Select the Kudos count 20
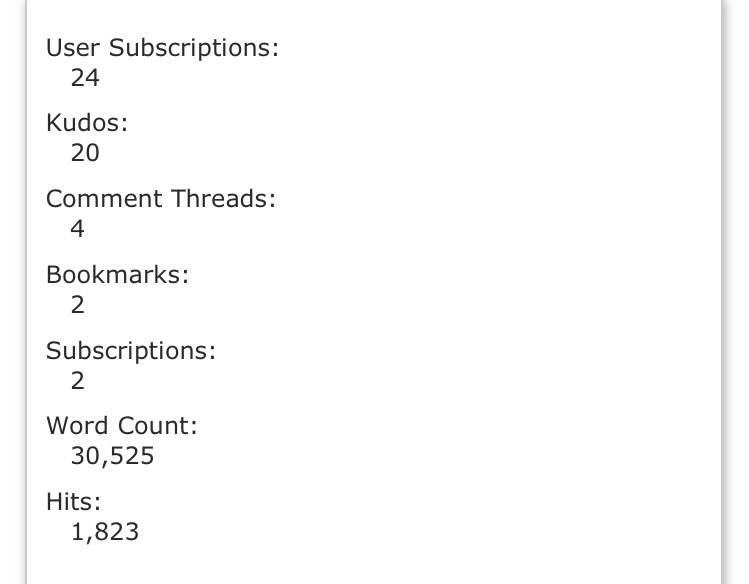This screenshot has height=584, width=749. 85,153
